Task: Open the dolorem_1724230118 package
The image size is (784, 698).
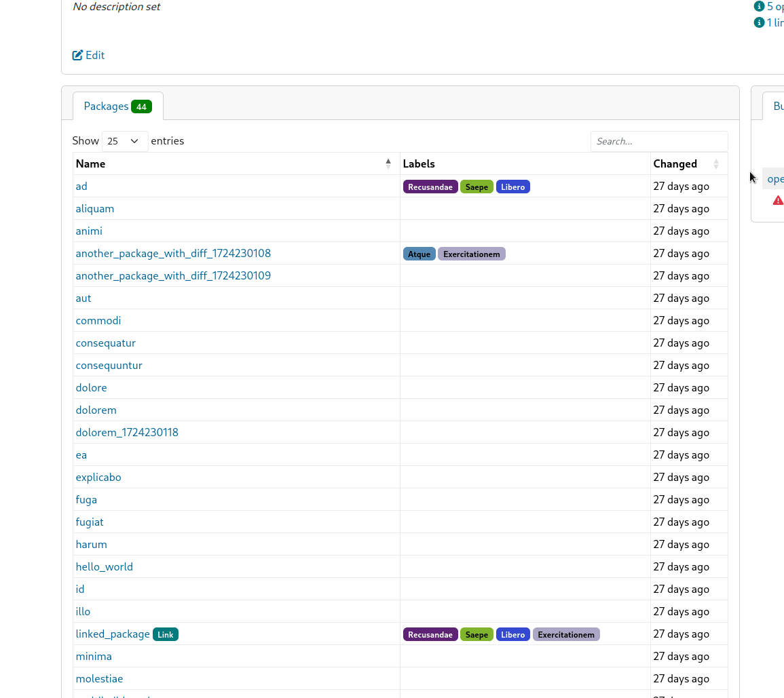Action: point(127,432)
